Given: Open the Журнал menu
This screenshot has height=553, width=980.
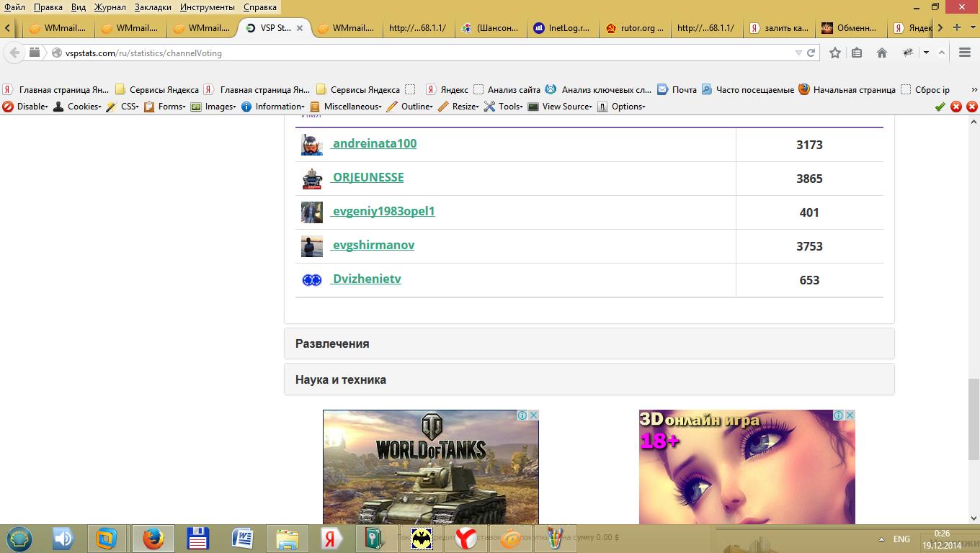Looking at the screenshot, I should click(110, 7).
